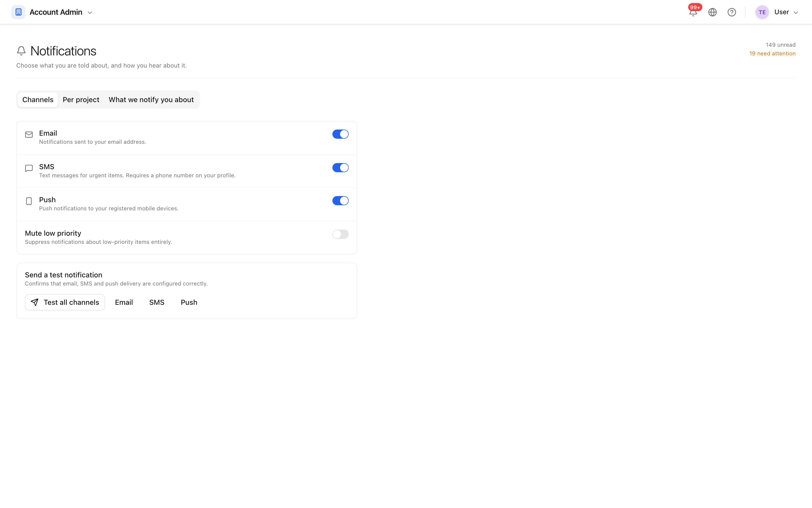
Task: Turn off the Email channel toggle
Action: coord(340,134)
